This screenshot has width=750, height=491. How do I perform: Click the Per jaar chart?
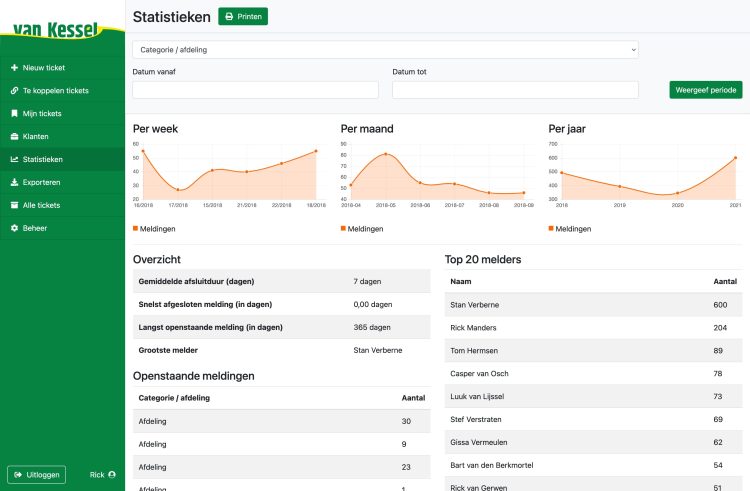coord(645,175)
